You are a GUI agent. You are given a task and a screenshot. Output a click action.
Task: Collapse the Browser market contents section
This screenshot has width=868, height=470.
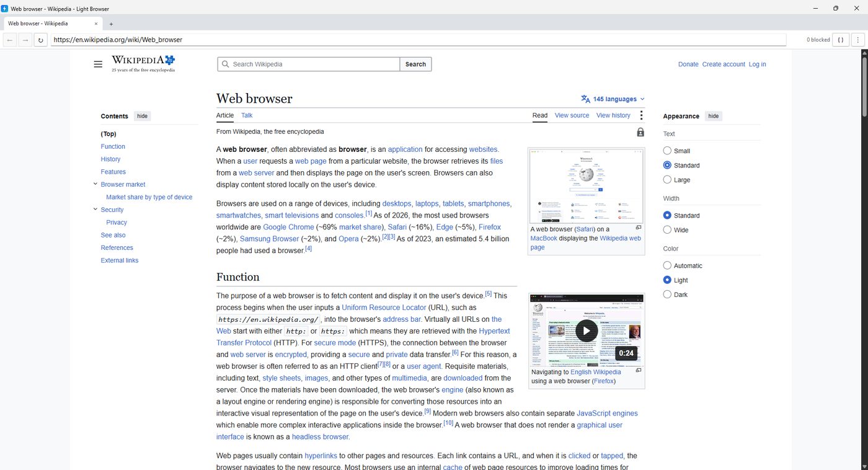[95, 184]
